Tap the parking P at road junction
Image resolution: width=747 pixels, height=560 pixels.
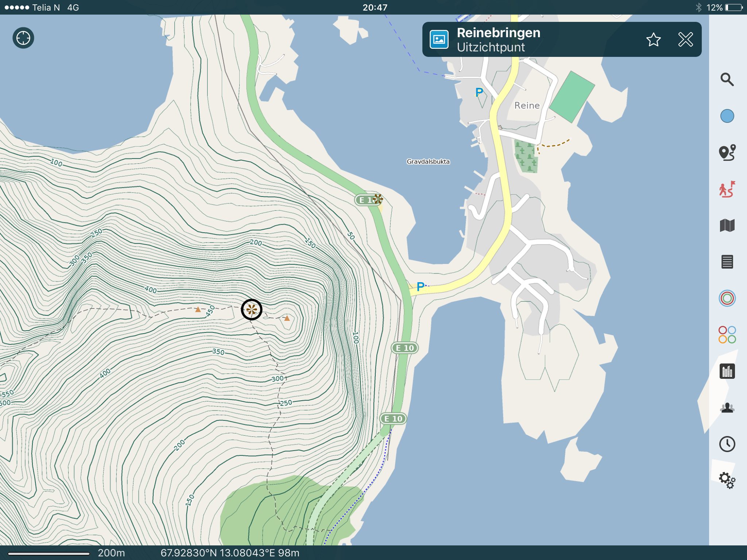tap(421, 287)
